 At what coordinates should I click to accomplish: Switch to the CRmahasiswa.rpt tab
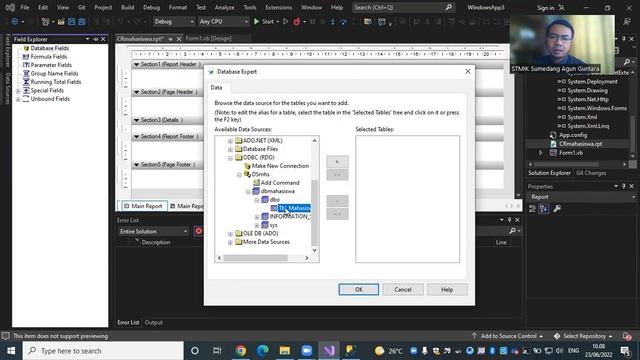[x=140, y=39]
